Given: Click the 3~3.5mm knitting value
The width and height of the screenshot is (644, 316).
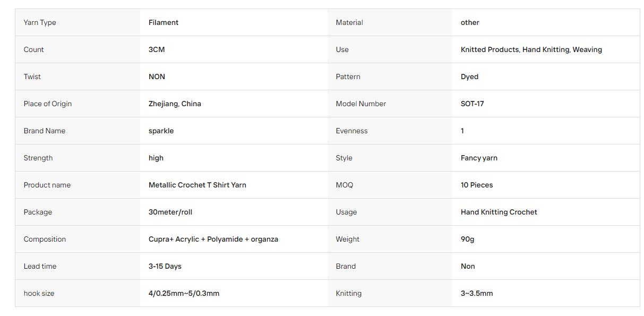Looking at the screenshot, I should click(x=477, y=293).
